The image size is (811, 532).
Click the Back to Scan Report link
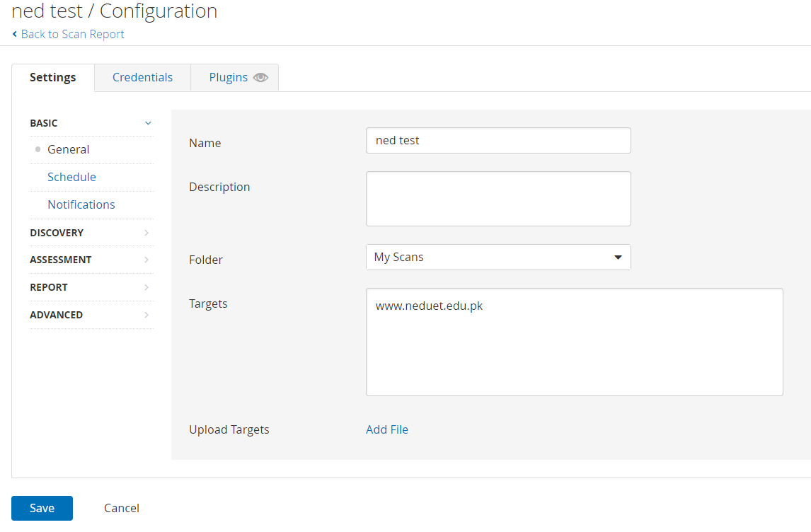click(x=72, y=34)
